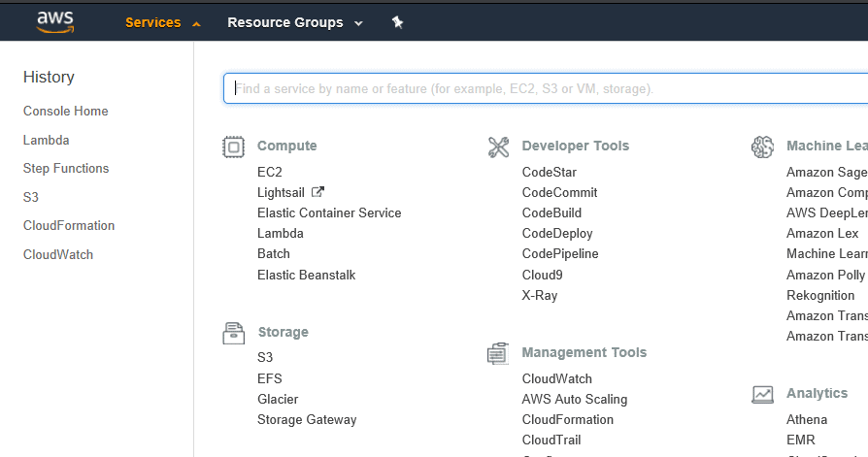Click the Developer Tools heading
This screenshot has width=868, height=457.
pos(576,147)
